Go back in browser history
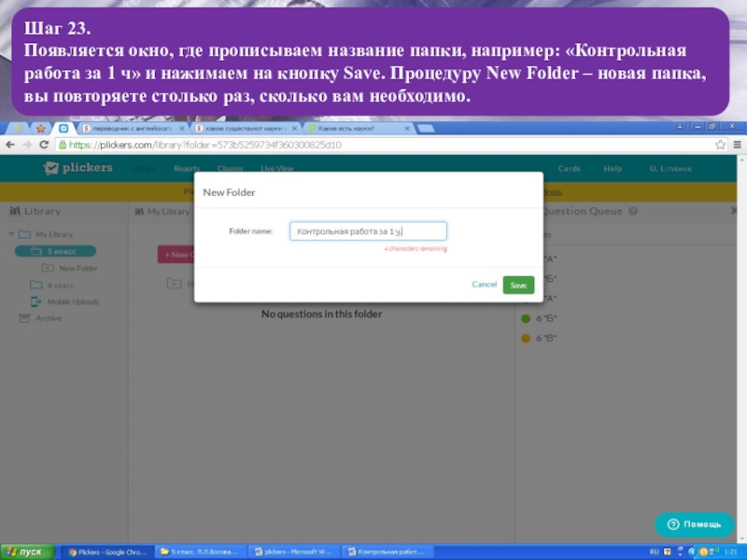747x560 pixels. [10, 145]
